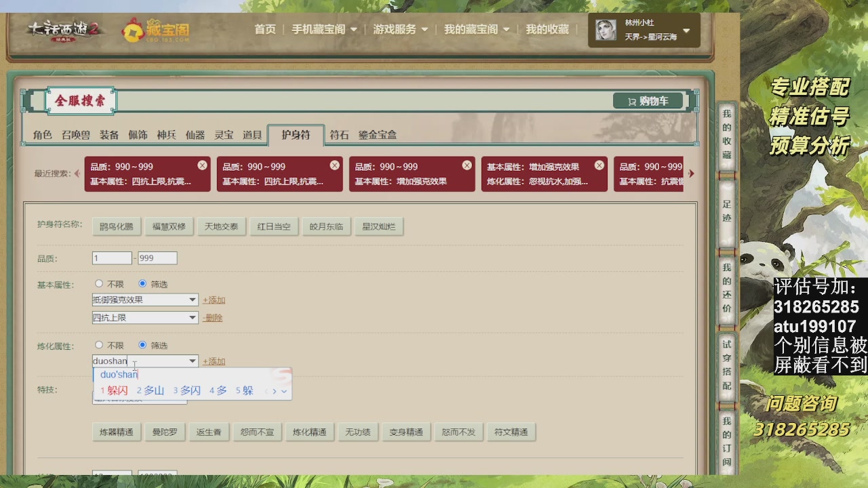
Task: Remove the first recent search card
Action: tap(202, 165)
